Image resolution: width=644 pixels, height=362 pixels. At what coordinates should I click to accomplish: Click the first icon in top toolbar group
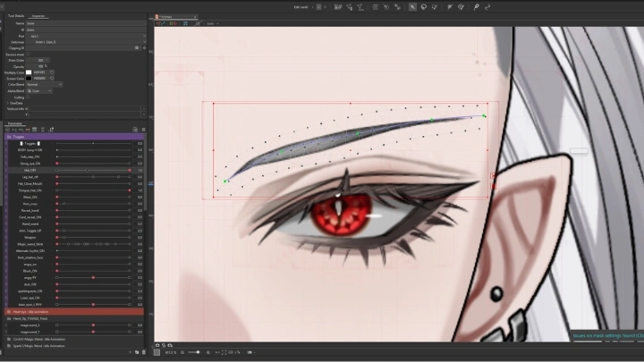tap(338, 7)
